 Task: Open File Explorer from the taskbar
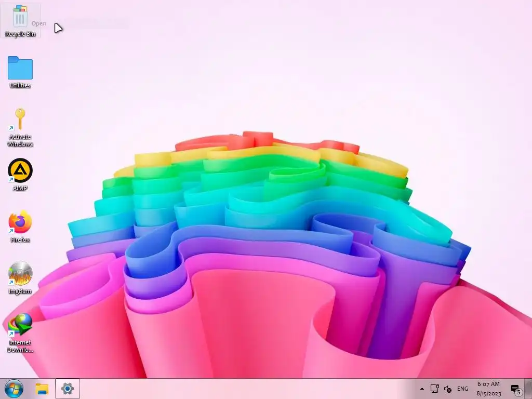42,389
